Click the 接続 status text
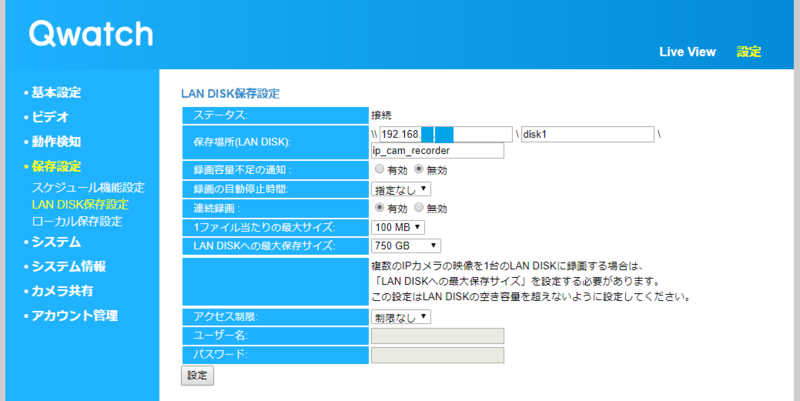 click(x=381, y=116)
